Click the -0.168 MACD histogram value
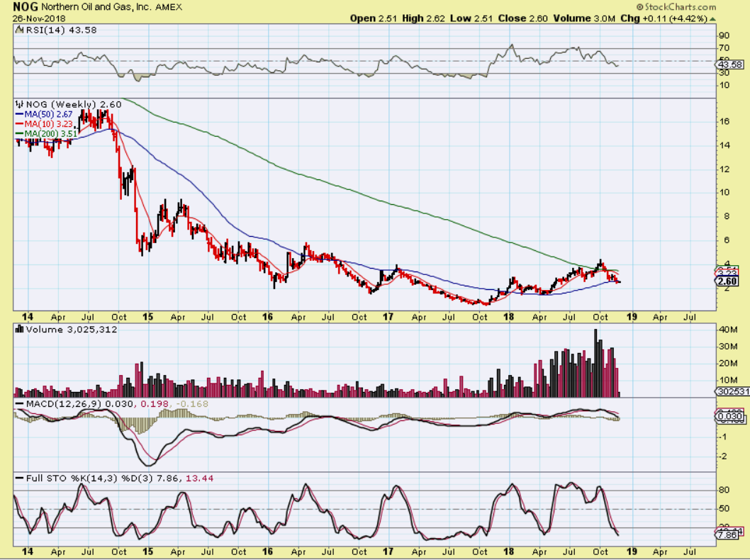Viewport: 750px width, 560px height. (192, 404)
